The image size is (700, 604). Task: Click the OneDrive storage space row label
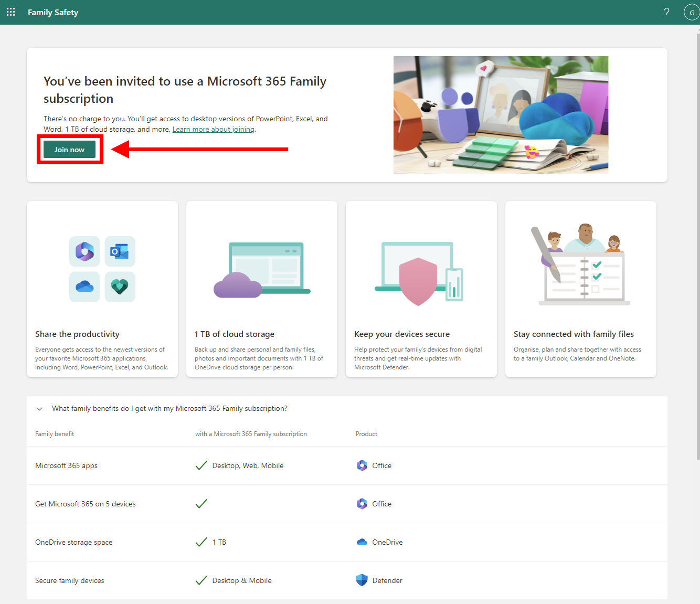73,542
